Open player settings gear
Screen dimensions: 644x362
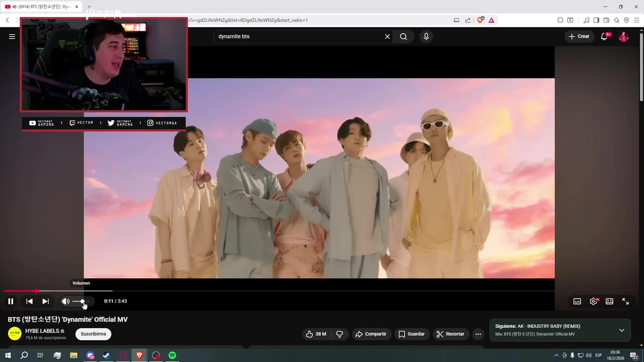593,301
